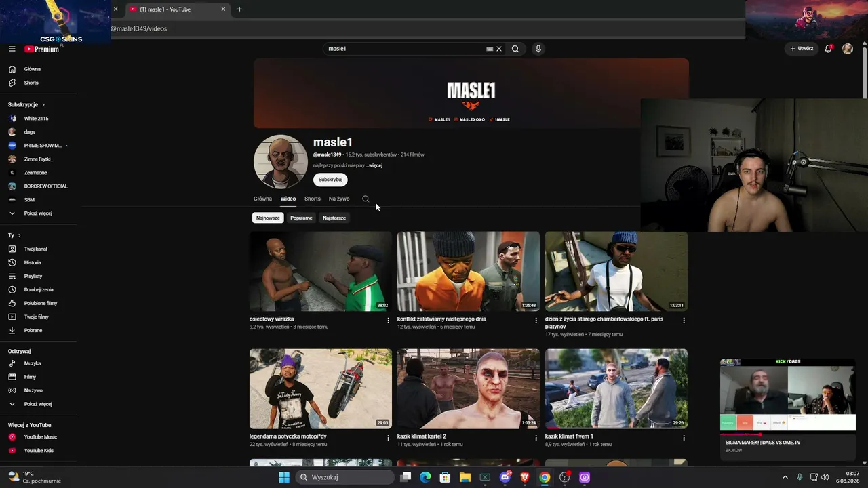Open options for dzień z życia starego chamberlowskiego
This screenshot has width=868, height=488.
(x=684, y=320)
